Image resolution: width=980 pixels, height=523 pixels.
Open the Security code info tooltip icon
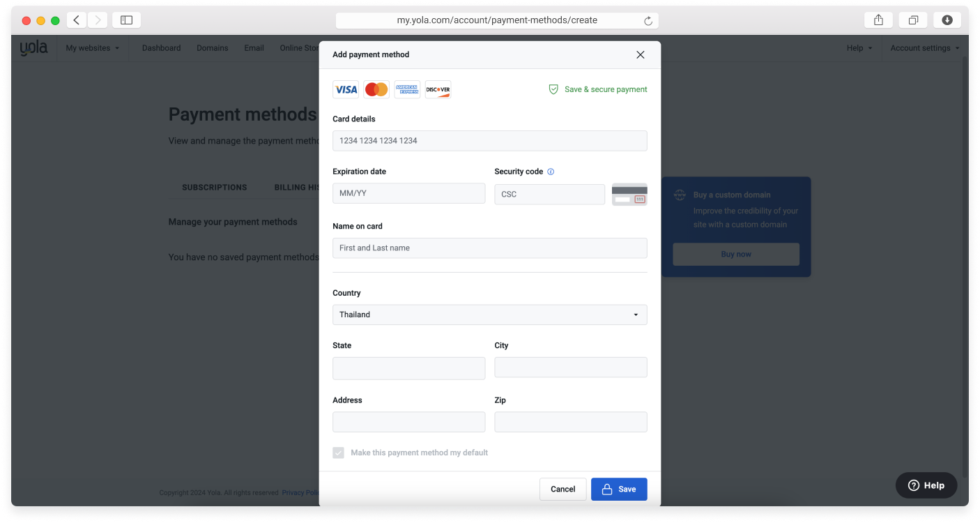[551, 171]
